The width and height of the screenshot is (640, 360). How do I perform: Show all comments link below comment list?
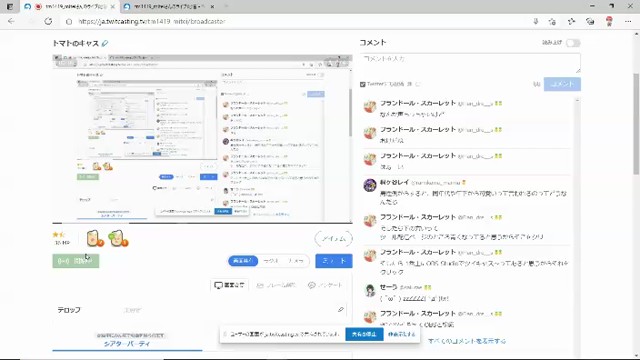coord(467,341)
